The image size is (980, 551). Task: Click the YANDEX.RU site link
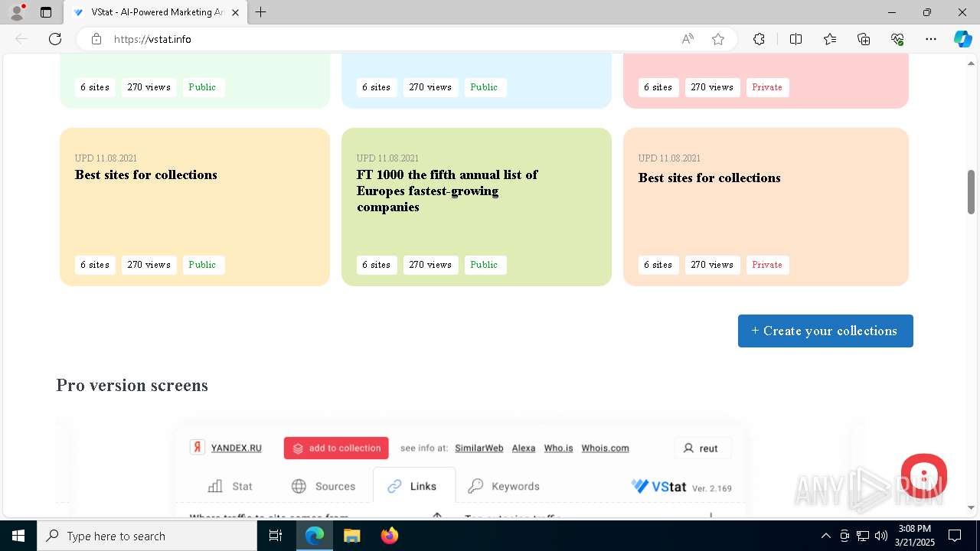click(x=236, y=448)
